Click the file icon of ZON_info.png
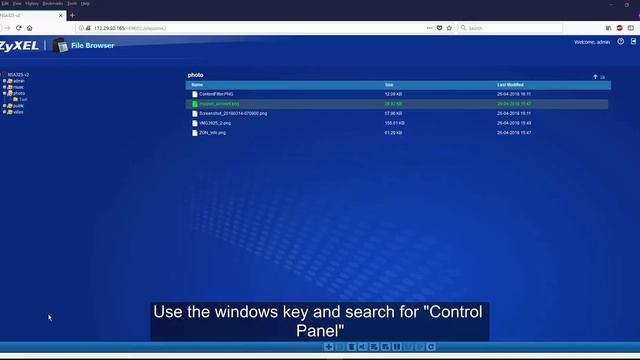This screenshot has width=640, height=360. coord(195,133)
